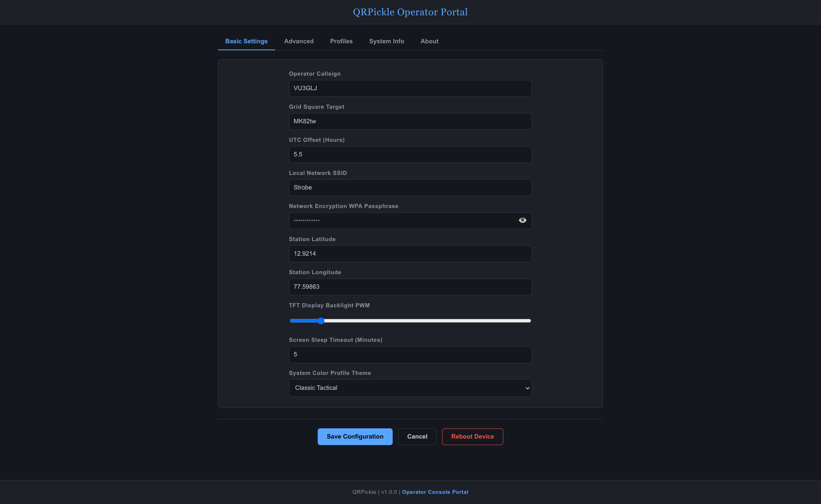Click the TFT Display Backlight PWM label

pyautogui.click(x=329, y=305)
